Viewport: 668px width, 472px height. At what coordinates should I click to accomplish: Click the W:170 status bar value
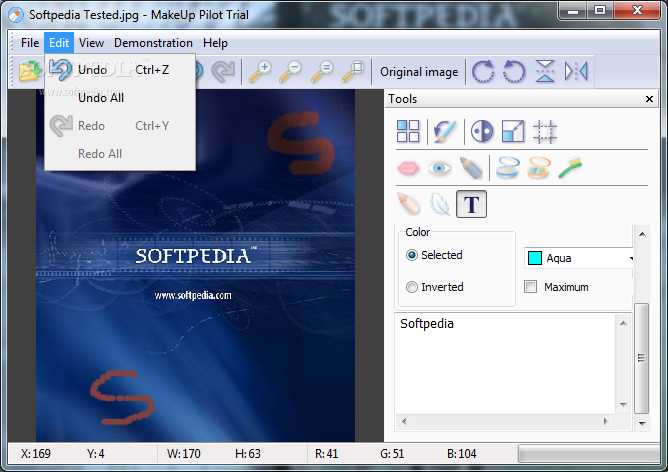click(x=184, y=454)
